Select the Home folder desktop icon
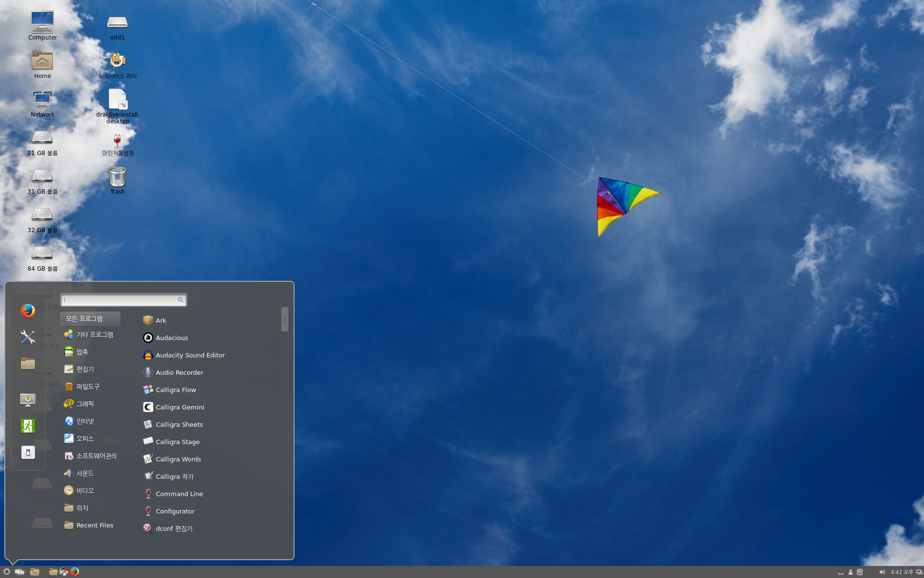This screenshot has width=924, height=578. (x=42, y=64)
